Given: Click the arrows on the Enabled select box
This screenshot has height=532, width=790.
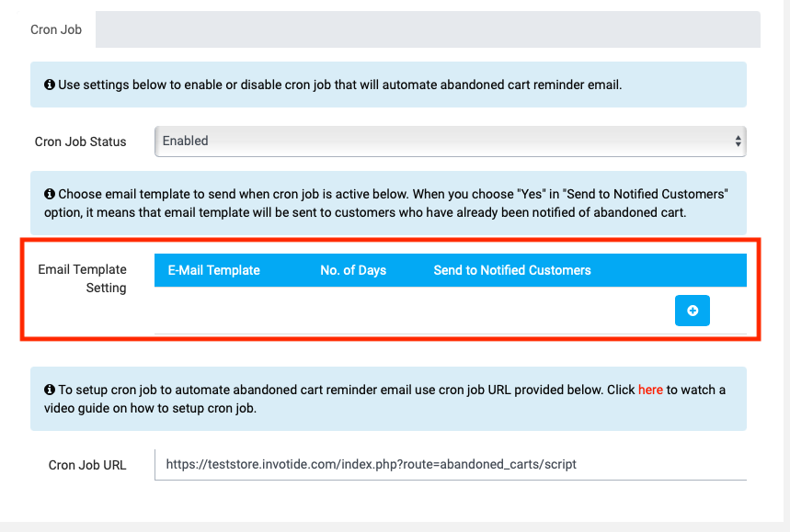Looking at the screenshot, I should click(738, 141).
